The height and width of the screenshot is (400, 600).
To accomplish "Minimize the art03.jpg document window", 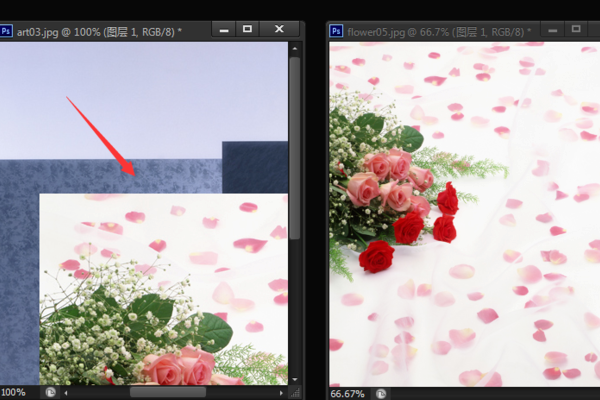I will (x=224, y=29).
